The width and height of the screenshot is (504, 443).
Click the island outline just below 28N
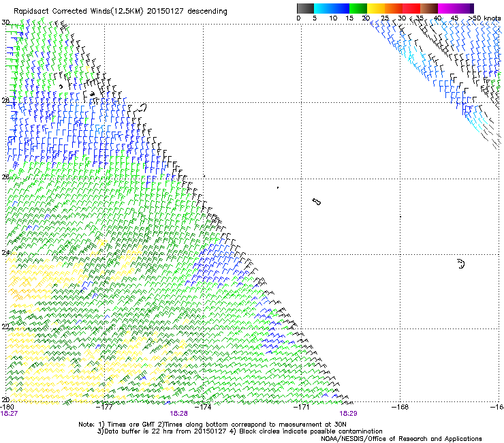(140, 108)
